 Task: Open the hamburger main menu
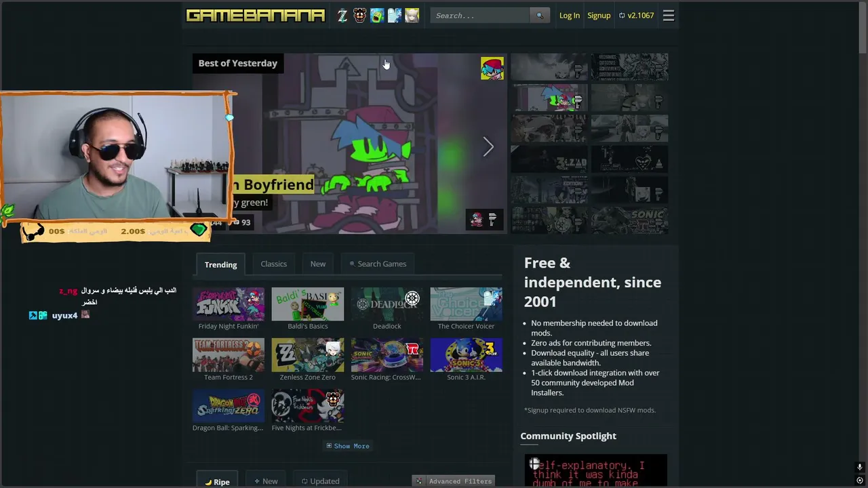[669, 16]
